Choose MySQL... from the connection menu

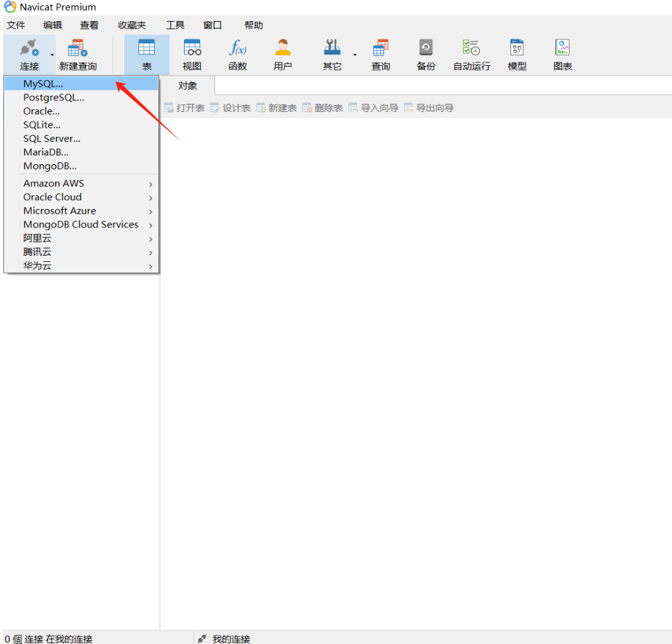click(x=43, y=83)
